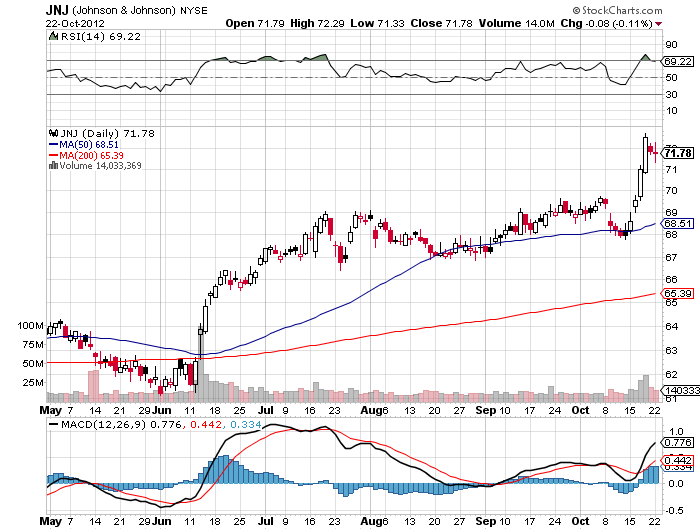Image resolution: width=700 pixels, height=530 pixels.
Task: Click the Volume bars legend icon
Action: [x=52, y=165]
